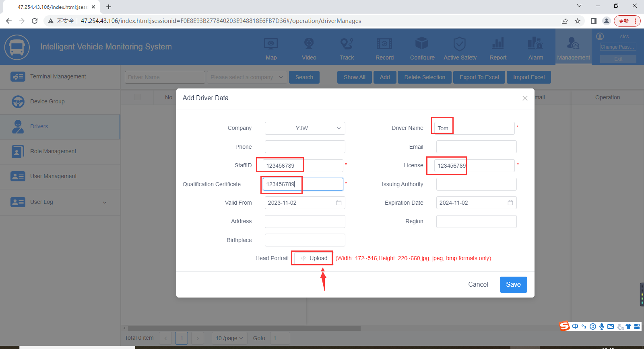Bookmark this page with the star icon
This screenshot has width=644, height=349.
click(578, 21)
